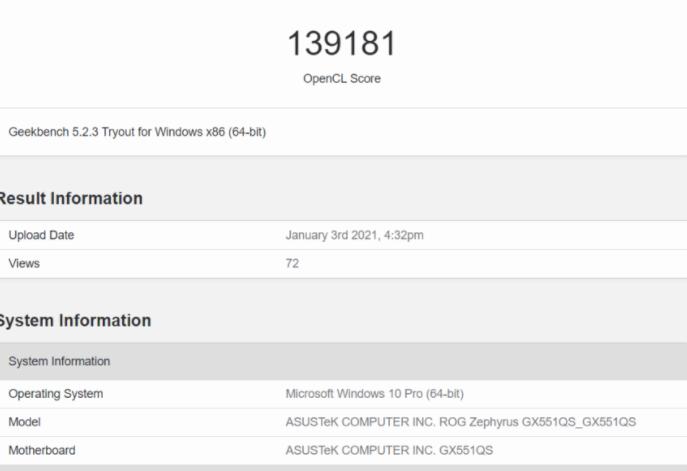The width and height of the screenshot is (687, 471).
Task: Click the Result Information heading
Action: coord(70,199)
